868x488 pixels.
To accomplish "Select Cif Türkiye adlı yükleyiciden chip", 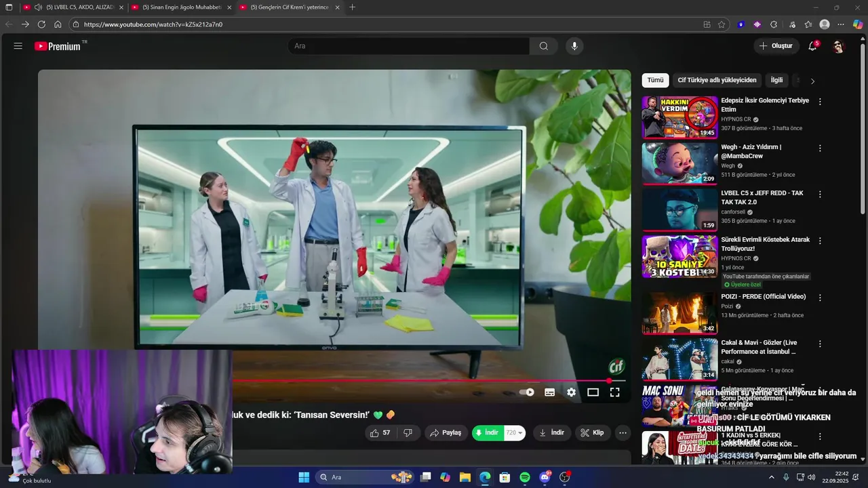I will coord(717,80).
